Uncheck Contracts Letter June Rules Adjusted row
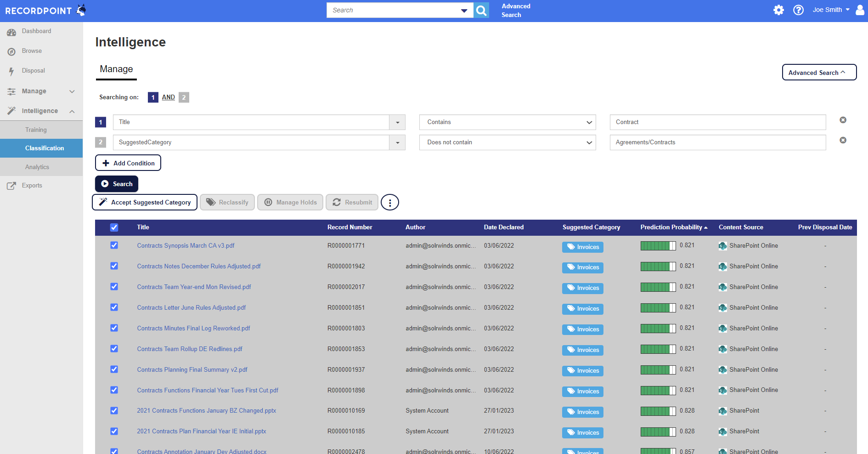Screen dimensions: 868x454 click(x=114, y=307)
